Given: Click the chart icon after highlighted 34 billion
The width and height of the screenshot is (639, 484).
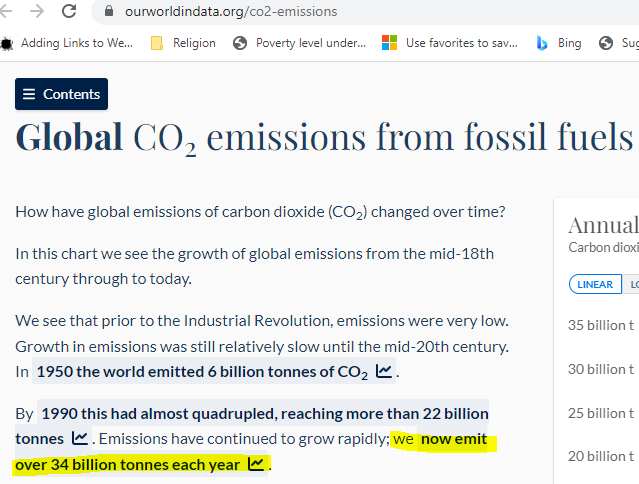Looking at the screenshot, I should 256,465.
